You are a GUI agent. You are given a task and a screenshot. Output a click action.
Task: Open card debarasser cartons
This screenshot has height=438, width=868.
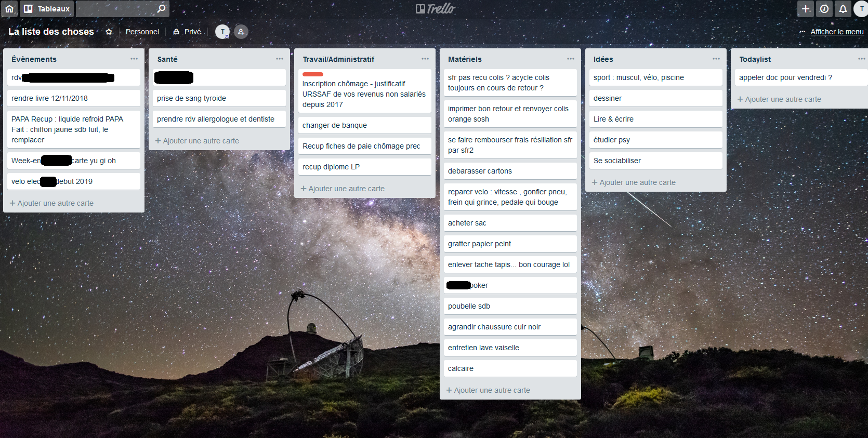click(510, 171)
